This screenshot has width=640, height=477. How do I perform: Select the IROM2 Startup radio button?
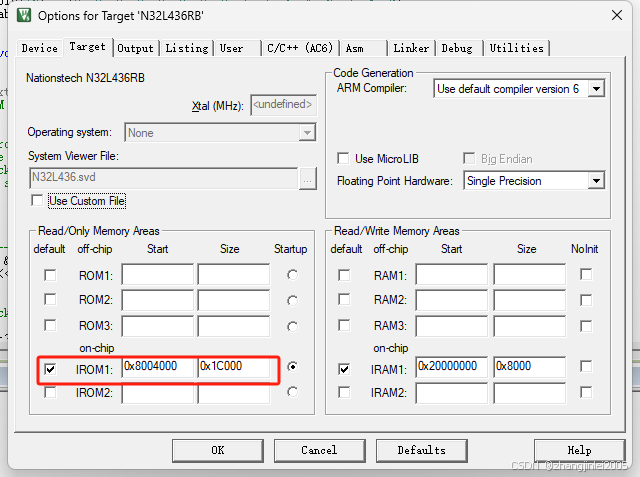292,392
